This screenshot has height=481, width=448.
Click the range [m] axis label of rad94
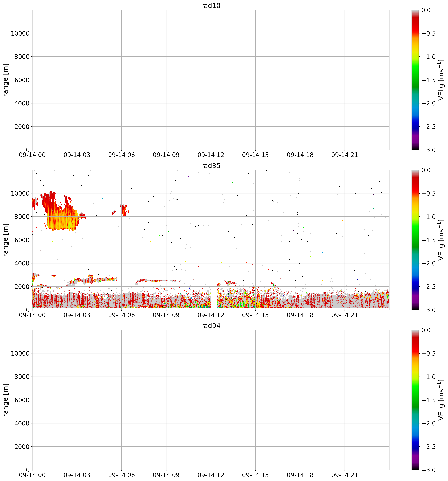(x=6, y=400)
